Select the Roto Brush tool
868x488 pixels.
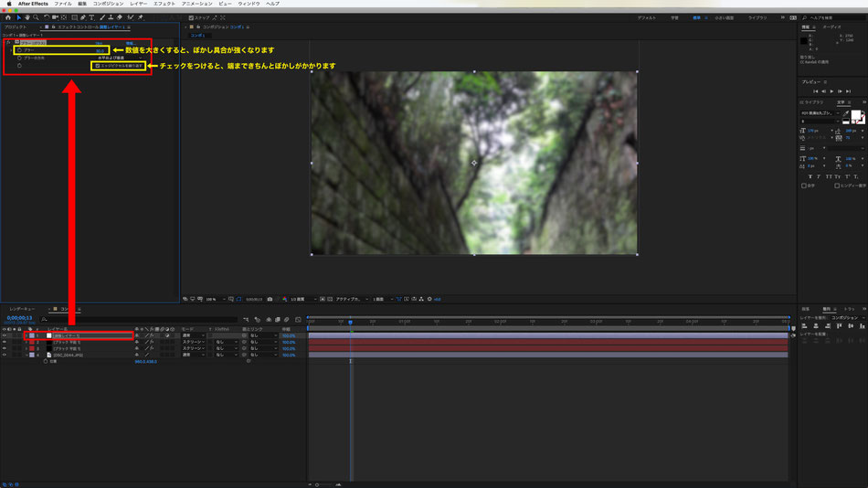[131, 17]
